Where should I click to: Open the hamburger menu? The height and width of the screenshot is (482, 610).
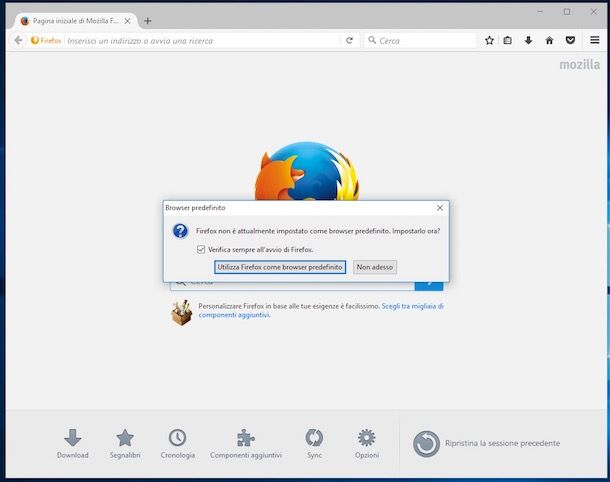pyautogui.click(x=594, y=40)
